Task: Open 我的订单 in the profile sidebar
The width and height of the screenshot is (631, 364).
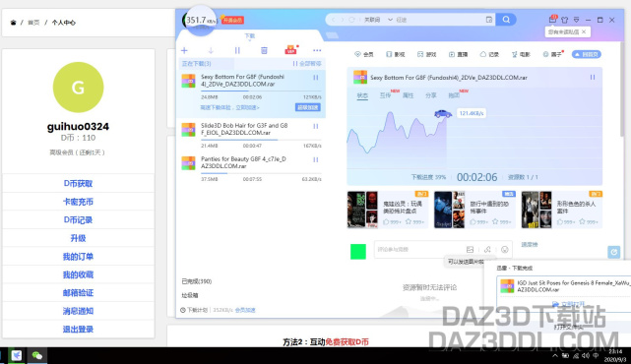Action: point(78,256)
